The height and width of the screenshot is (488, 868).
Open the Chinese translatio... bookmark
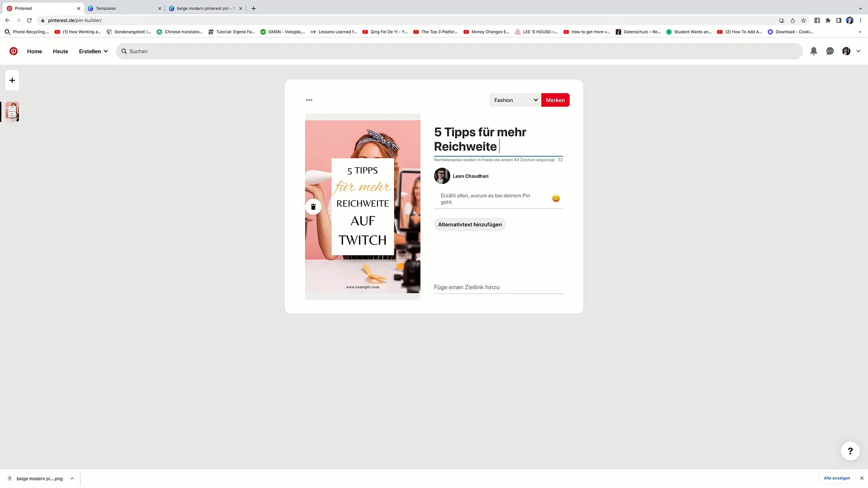point(179,32)
